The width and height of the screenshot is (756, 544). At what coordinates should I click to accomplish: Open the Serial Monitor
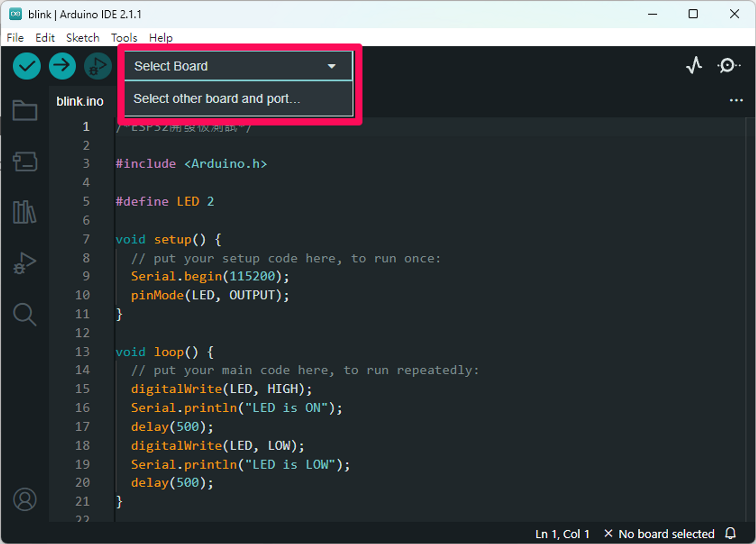point(728,66)
